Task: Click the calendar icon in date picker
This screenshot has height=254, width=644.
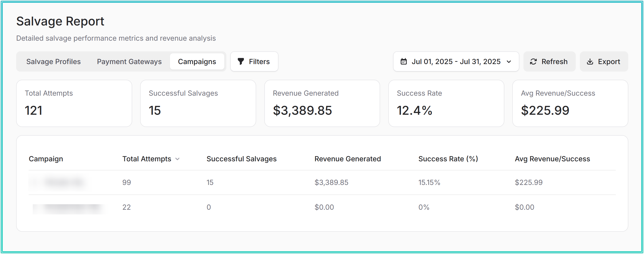Action: [404, 61]
